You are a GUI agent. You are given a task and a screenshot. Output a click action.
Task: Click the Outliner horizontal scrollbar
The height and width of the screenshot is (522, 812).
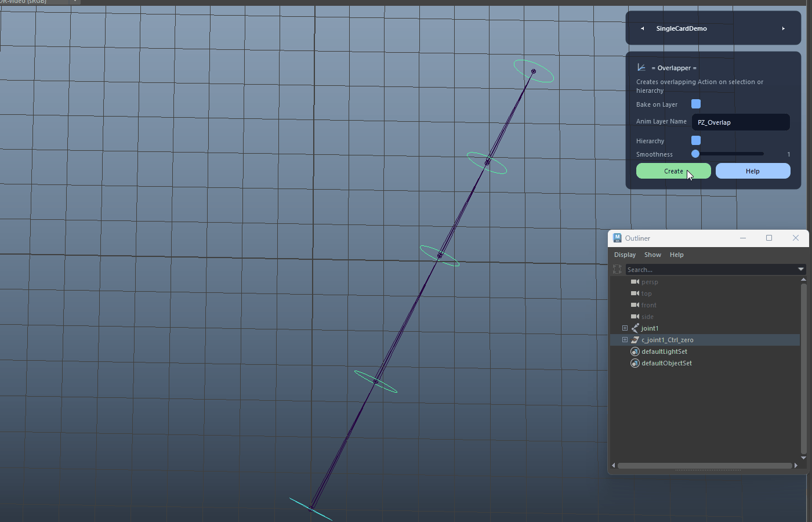tap(705, 465)
